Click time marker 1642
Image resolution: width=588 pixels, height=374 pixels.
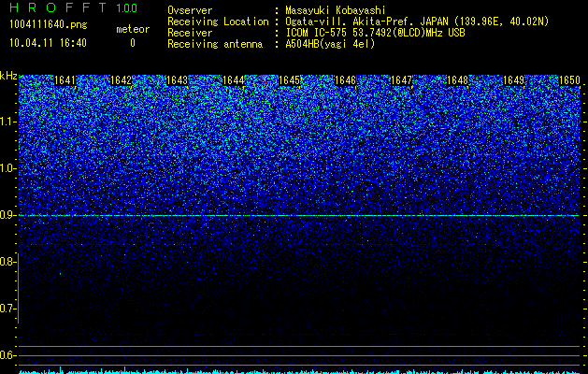[122, 80]
